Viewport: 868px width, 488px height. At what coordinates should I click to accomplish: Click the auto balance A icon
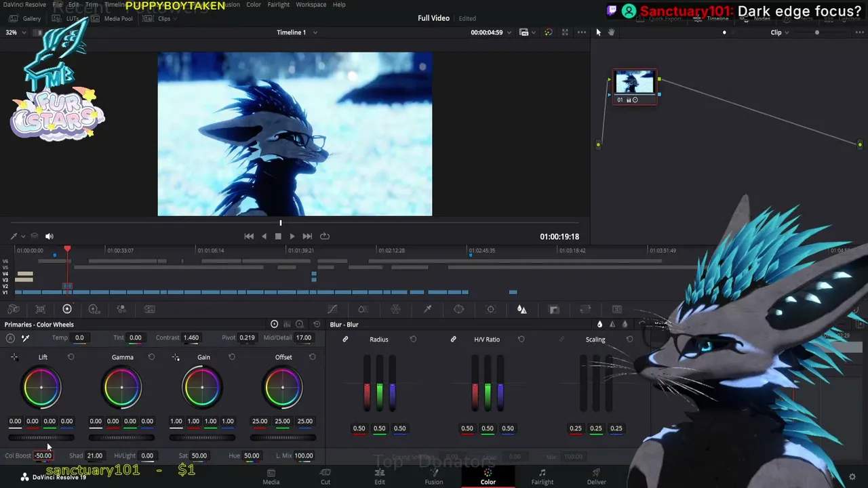click(10, 338)
